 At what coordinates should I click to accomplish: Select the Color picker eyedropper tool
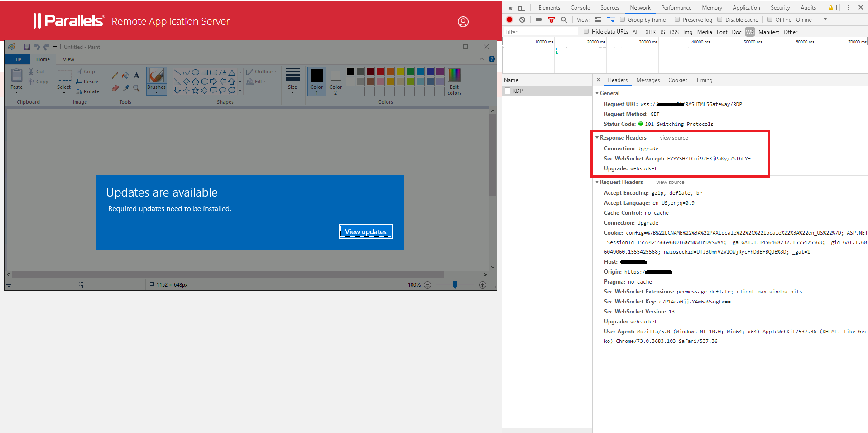126,88
